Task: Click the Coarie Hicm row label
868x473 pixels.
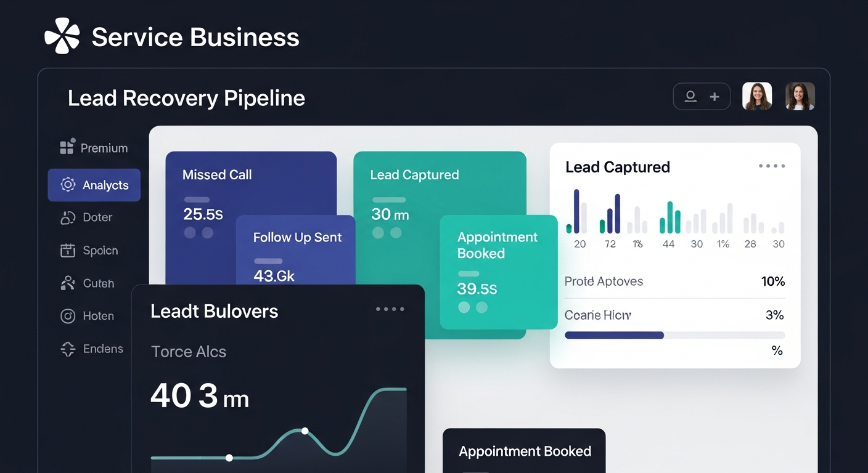Action: (x=598, y=315)
